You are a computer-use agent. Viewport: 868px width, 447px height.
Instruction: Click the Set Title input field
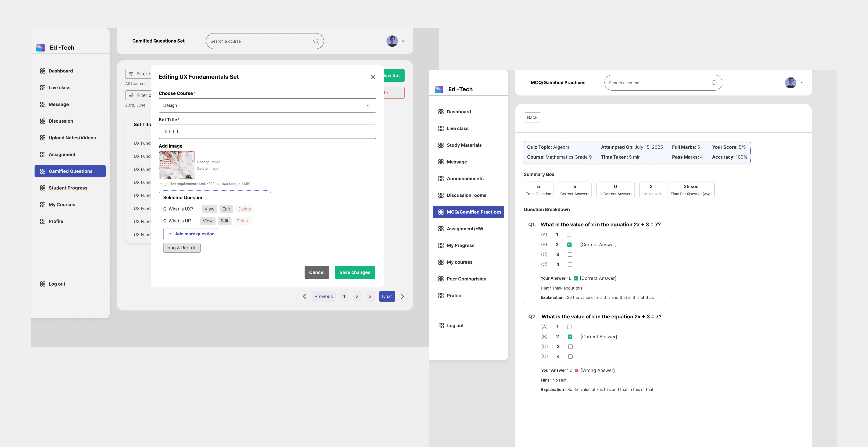click(x=267, y=132)
